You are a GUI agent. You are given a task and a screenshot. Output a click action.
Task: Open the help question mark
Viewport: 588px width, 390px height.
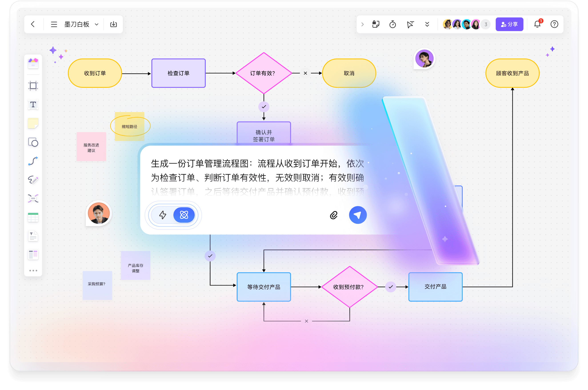[554, 24]
